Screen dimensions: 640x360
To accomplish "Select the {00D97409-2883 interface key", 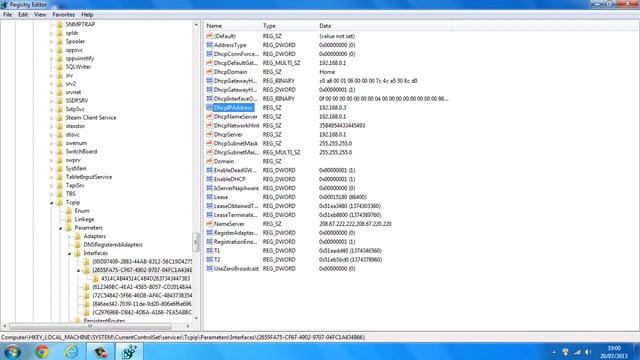I will click(x=142, y=262).
